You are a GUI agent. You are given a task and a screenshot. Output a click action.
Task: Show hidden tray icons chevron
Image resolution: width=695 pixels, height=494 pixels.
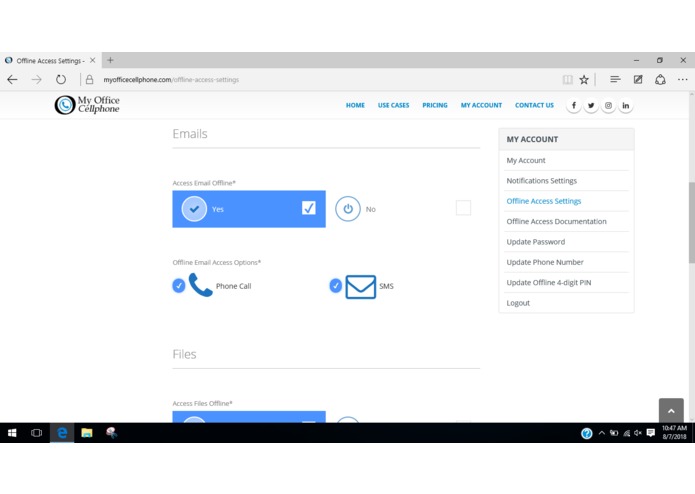pos(601,433)
